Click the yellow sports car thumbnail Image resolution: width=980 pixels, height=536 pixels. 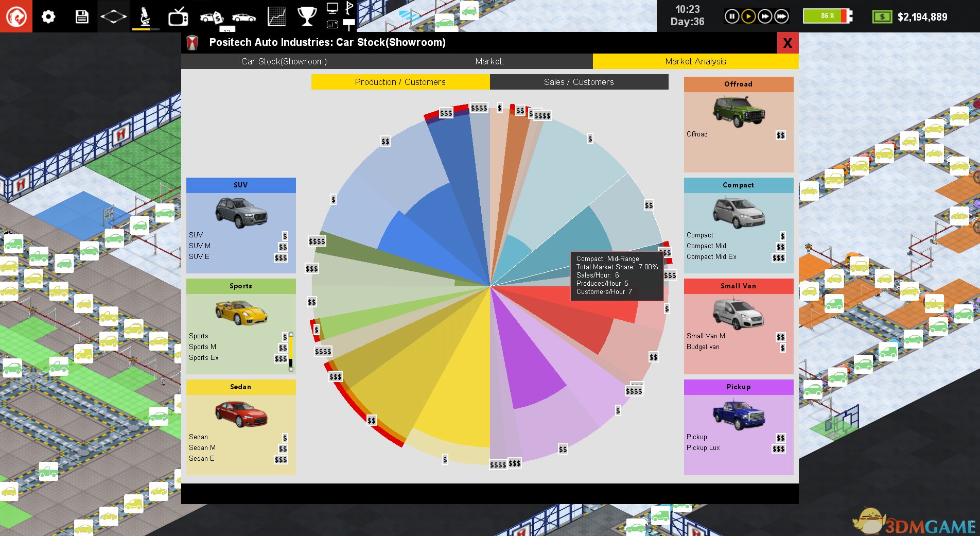click(241, 313)
